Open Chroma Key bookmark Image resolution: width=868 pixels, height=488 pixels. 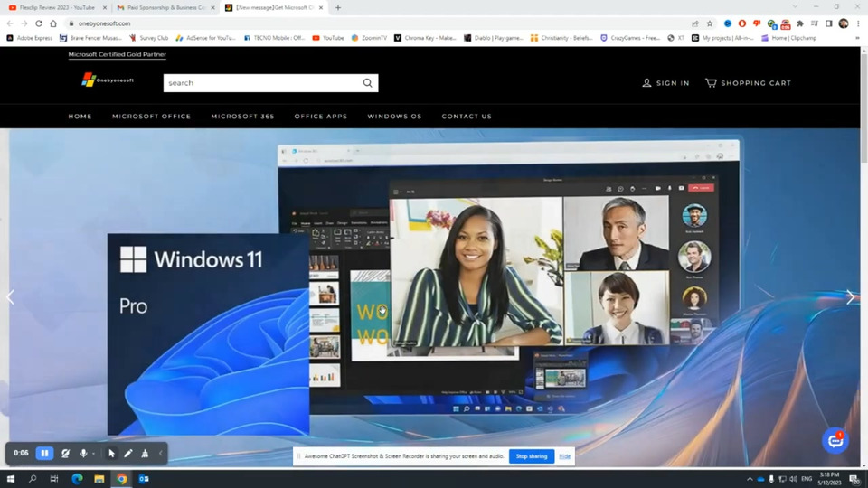click(425, 38)
